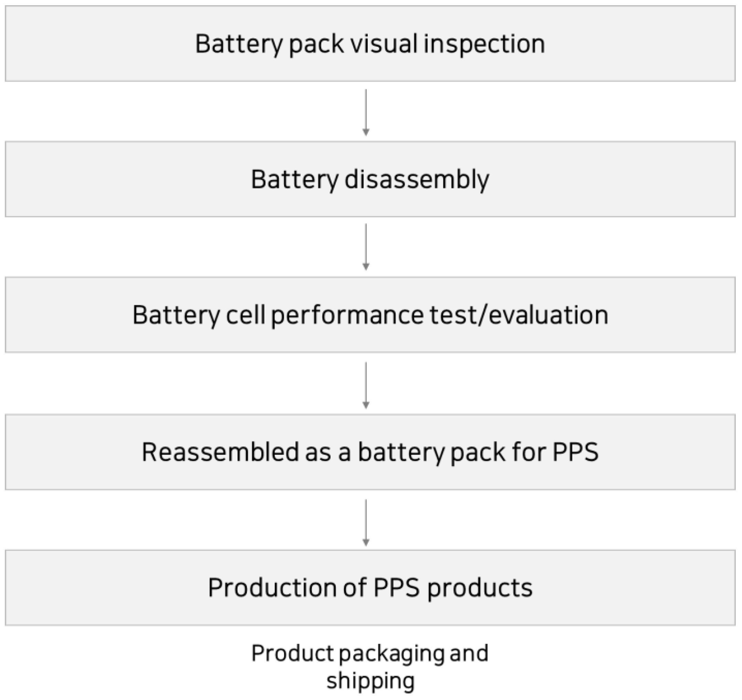Click the word "shipping" in the bottom caption
Screen dimensions: 742x700
pos(370,680)
